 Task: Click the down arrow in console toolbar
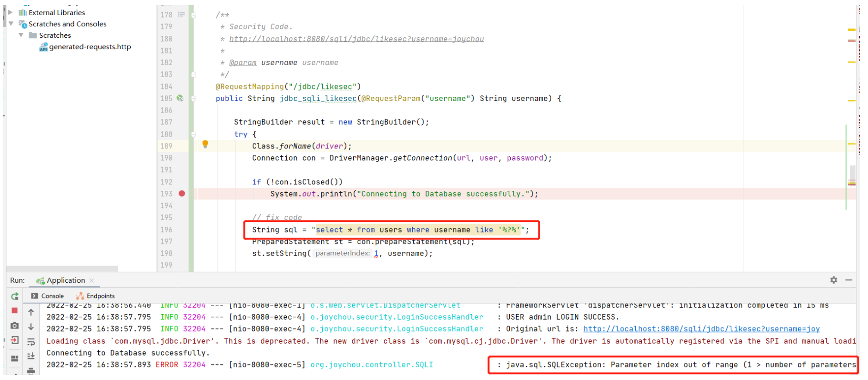(x=31, y=327)
